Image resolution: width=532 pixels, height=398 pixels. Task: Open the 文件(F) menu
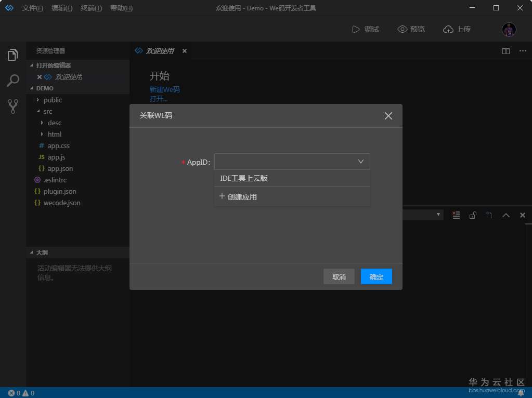pos(33,8)
